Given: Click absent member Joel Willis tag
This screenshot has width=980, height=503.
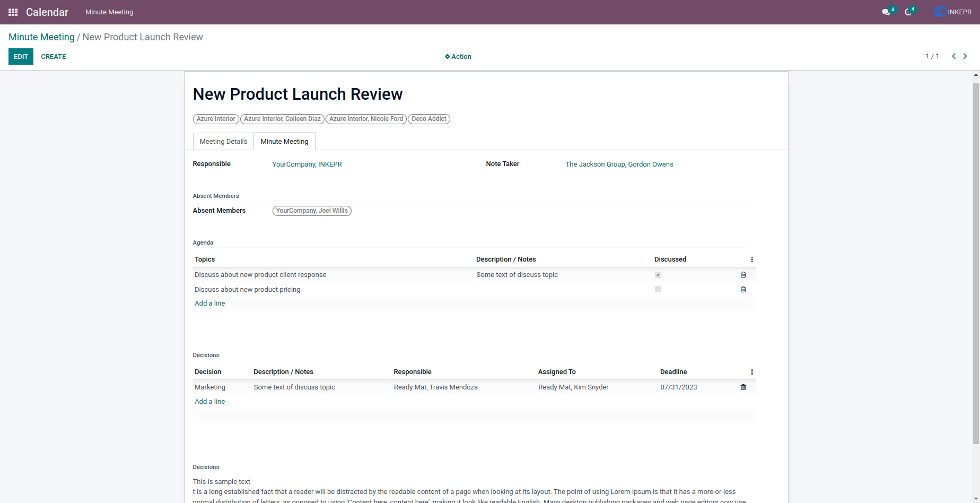Looking at the screenshot, I should pyautogui.click(x=312, y=211).
